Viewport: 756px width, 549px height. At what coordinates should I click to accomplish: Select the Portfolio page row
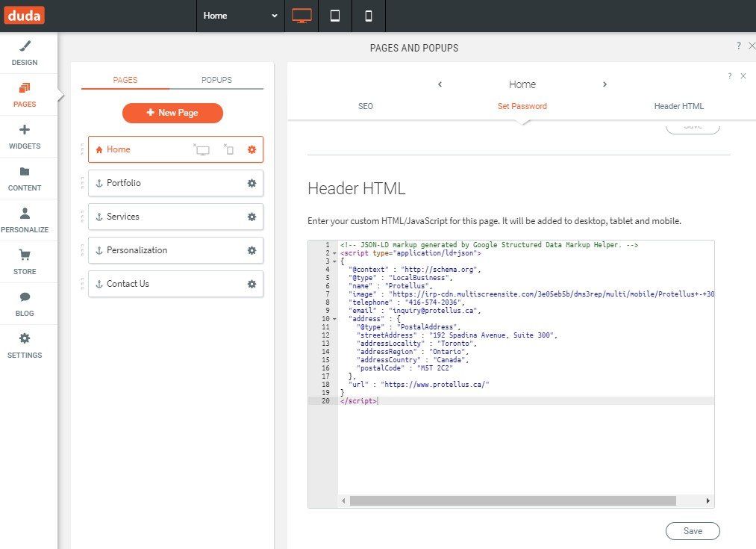(175, 183)
